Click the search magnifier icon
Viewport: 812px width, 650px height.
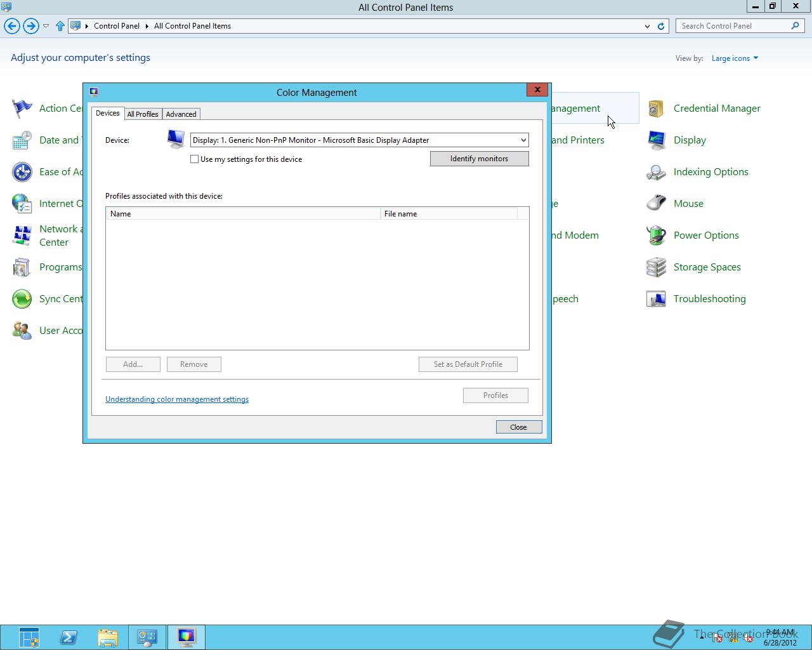click(x=795, y=26)
